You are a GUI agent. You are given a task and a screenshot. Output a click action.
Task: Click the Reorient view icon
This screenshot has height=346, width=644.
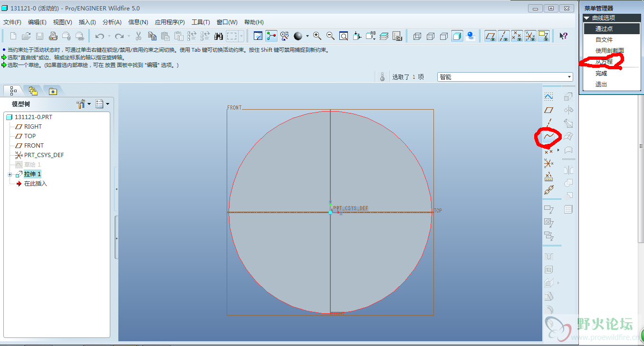357,36
